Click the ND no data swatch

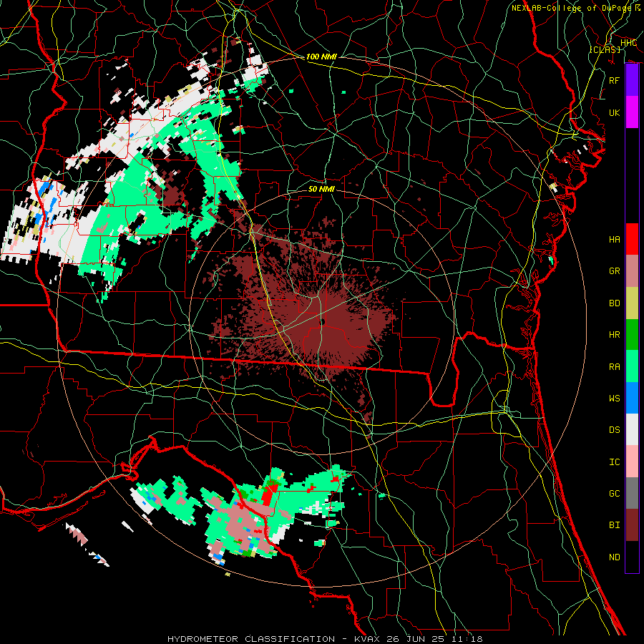(x=632, y=557)
